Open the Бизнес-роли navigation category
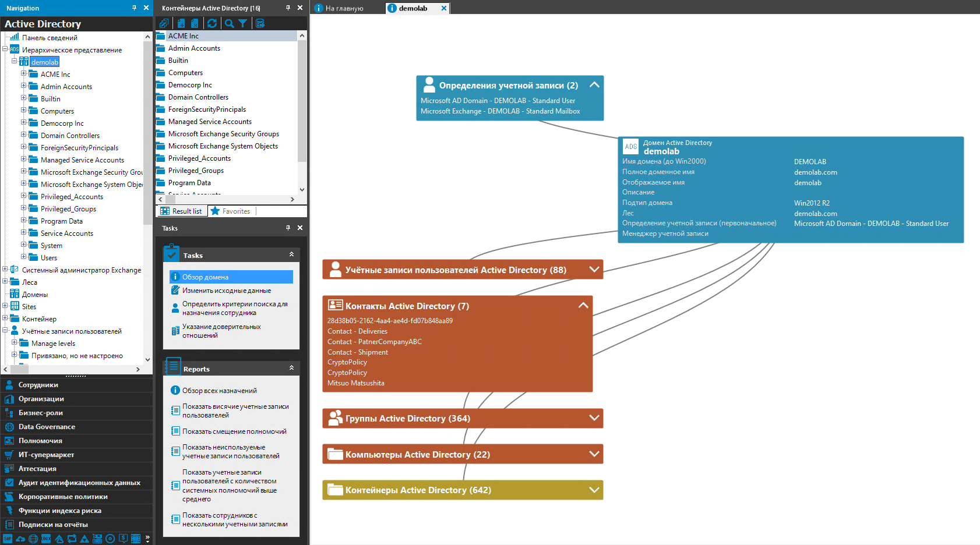The width and height of the screenshot is (980, 545). [x=76, y=413]
